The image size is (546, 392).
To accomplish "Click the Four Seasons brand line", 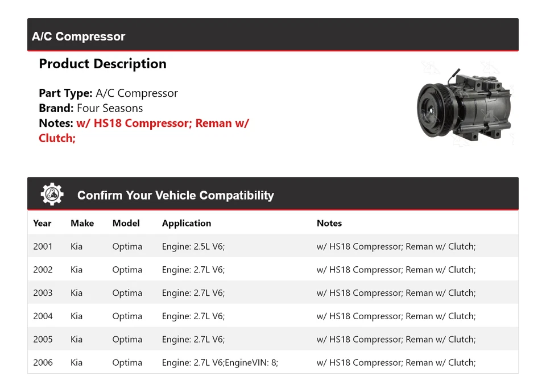I will coord(91,108).
